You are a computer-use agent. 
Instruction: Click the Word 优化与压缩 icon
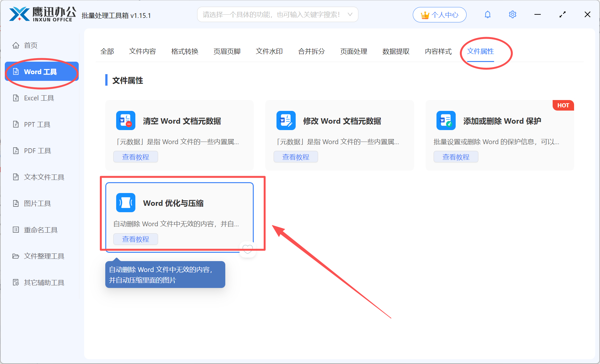click(x=126, y=203)
